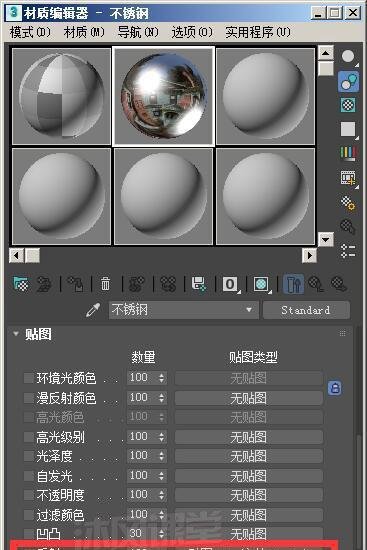Enable the 光泽度 map checkbox
The height and width of the screenshot is (550, 367).
tap(28, 456)
